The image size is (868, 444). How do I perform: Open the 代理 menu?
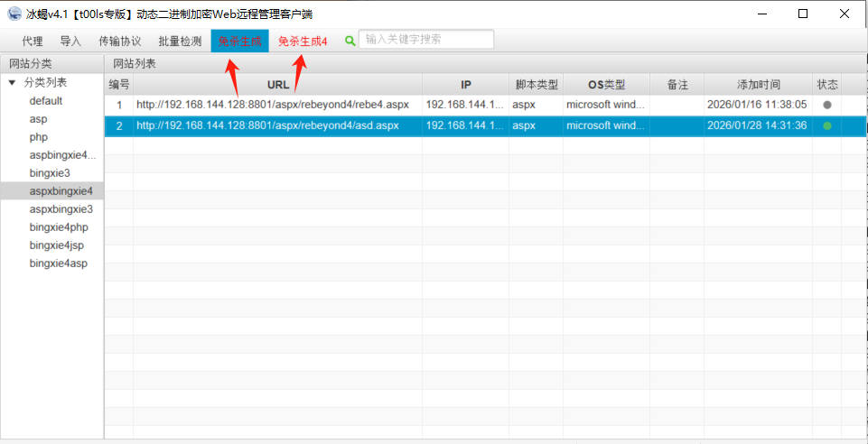tap(33, 42)
